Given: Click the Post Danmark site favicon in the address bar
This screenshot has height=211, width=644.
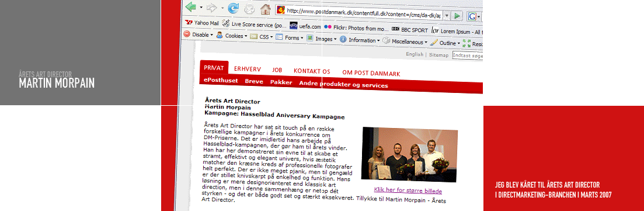Looking at the screenshot, I should [280, 11].
